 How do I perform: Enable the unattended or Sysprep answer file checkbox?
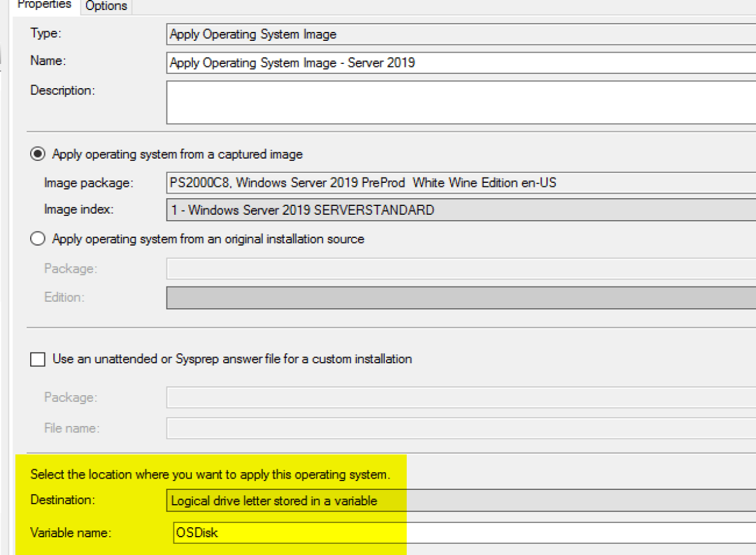38,359
